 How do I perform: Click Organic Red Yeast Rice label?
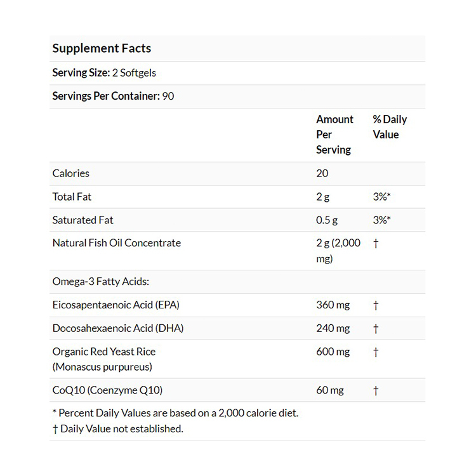pos(104,352)
